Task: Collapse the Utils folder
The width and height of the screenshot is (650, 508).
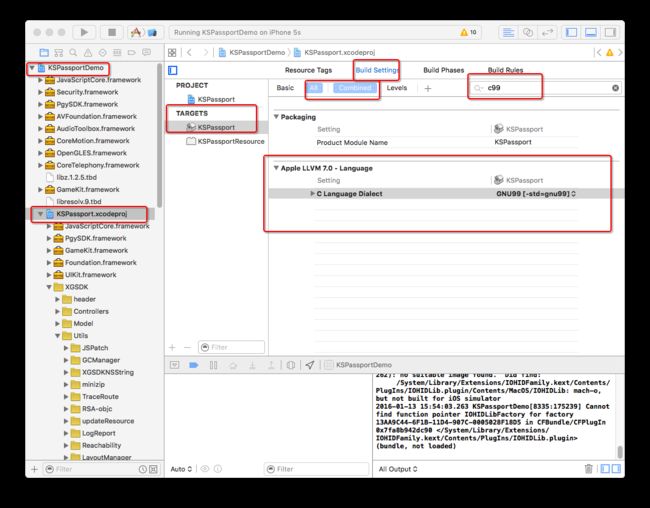Action: pos(58,335)
